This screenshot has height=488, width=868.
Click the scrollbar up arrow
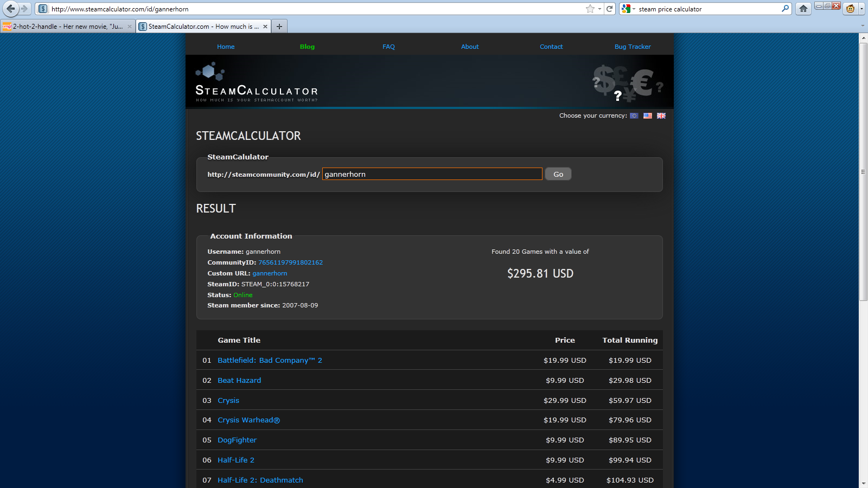point(863,38)
